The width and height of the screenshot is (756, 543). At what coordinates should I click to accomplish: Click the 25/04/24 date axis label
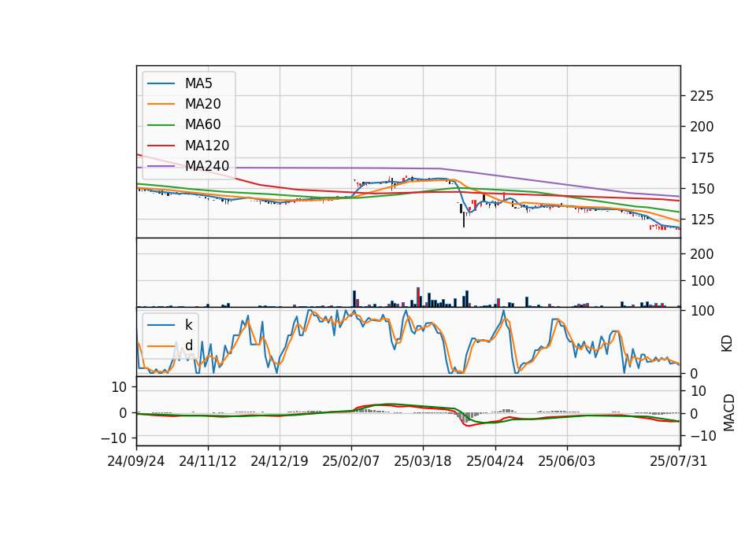495,461
